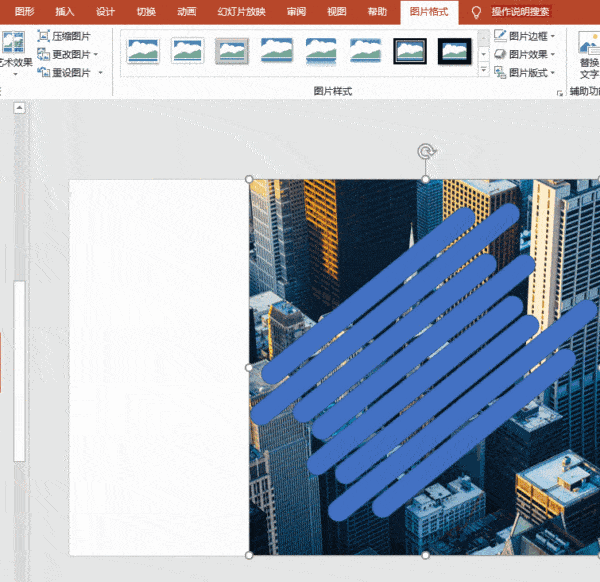Screen dimensions: 600x582
Task: Open the 插入 ribbon tab
Action: [65, 11]
